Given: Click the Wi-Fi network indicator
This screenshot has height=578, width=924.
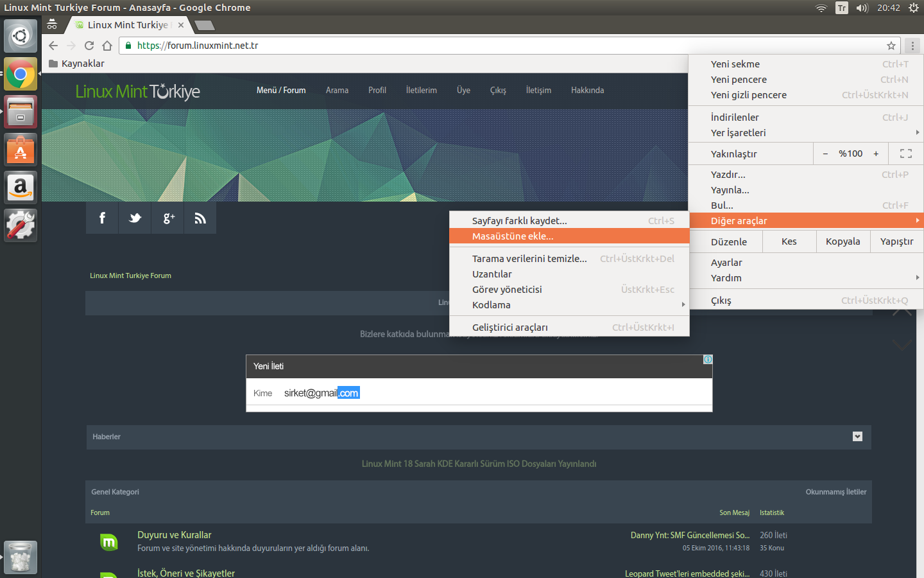Looking at the screenshot, I should tap(821, 8).
